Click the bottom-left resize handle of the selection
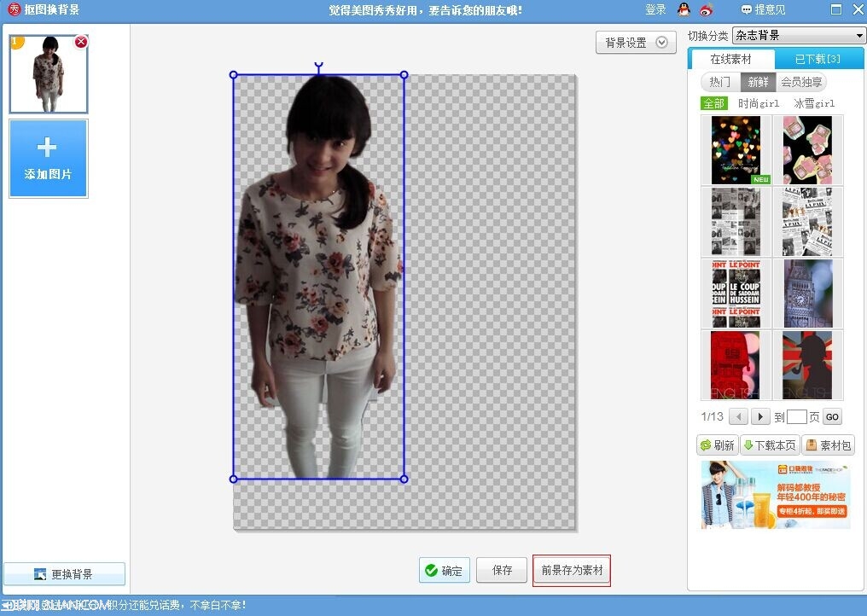 point(233,479)
